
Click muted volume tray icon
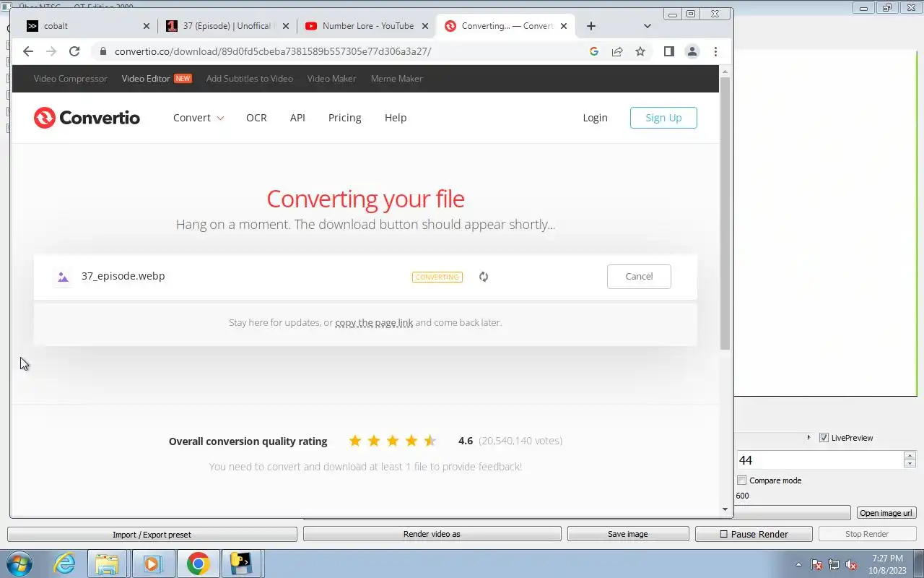[x=851, y=565]
